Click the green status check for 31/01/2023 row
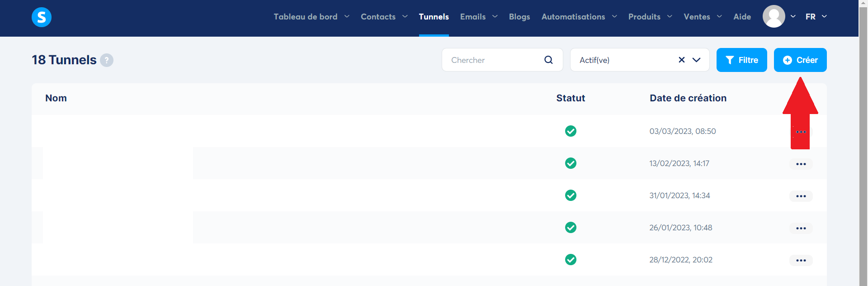 [571, 195]
